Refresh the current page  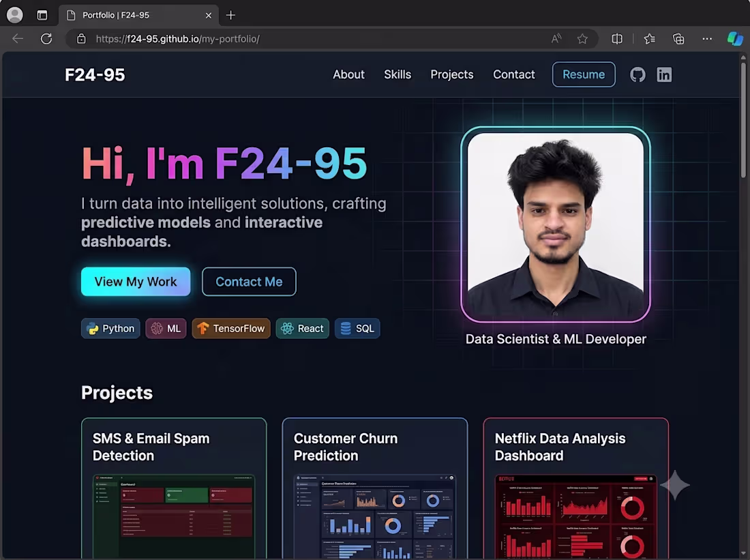point(46,39)
